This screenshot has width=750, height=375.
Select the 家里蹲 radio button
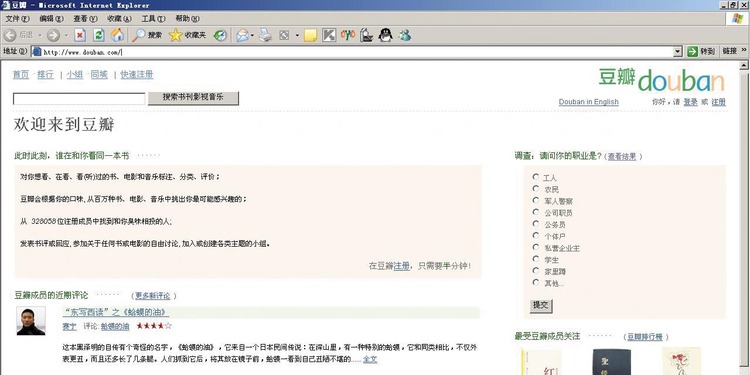tap(536, 271)
